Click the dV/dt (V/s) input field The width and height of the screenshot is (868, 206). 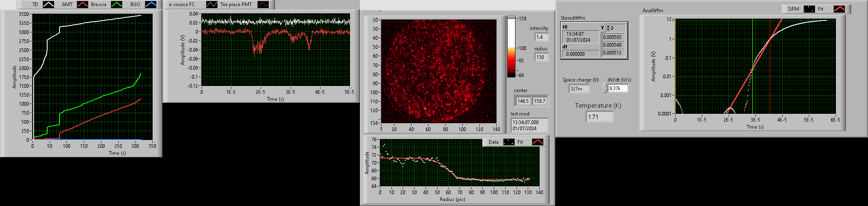618,88
